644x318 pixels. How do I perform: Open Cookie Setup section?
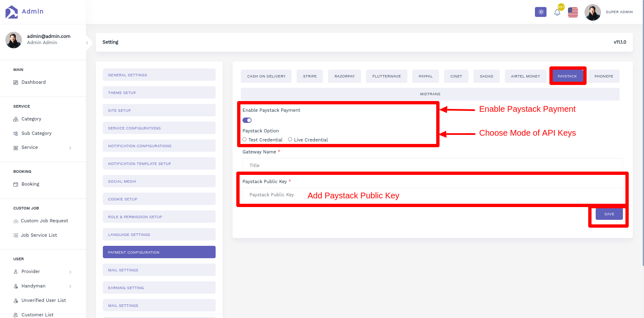pos(159,199)
